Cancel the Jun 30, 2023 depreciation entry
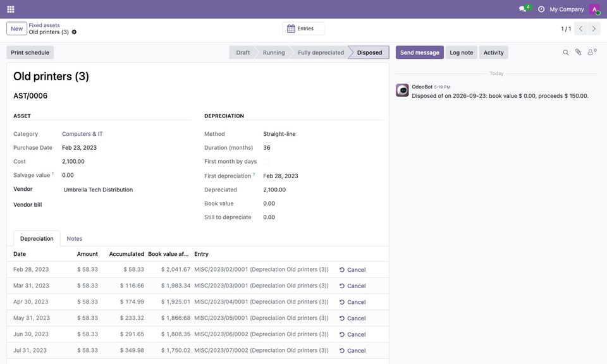607x364 pixels. tap(353, 334)
